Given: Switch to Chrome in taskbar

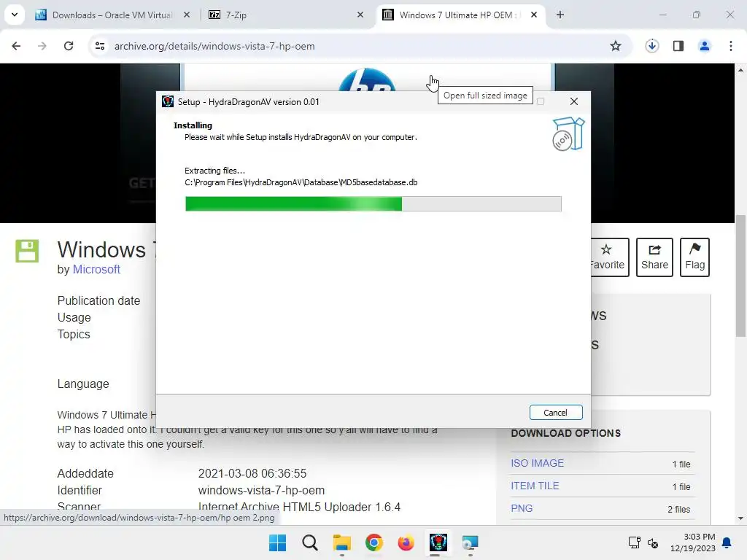Looking at the screenshot, I should pyautogui.click(x=374, y=542).
